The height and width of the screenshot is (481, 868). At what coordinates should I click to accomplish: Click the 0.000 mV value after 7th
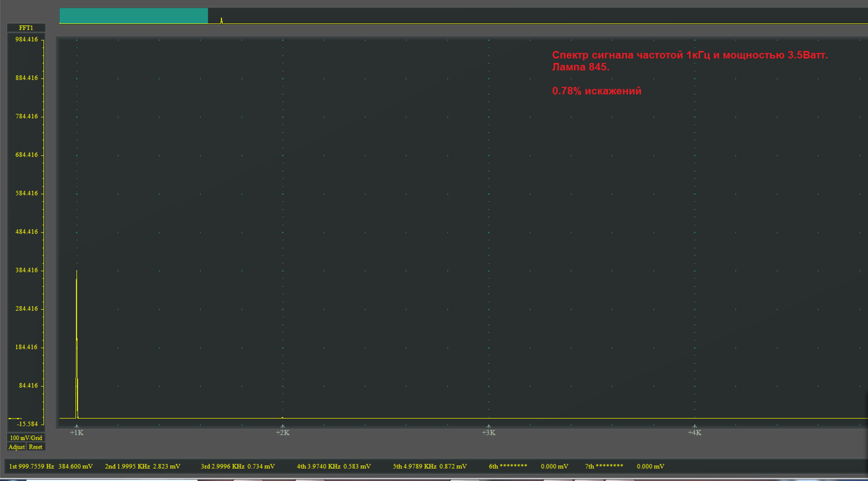[650, 466]
